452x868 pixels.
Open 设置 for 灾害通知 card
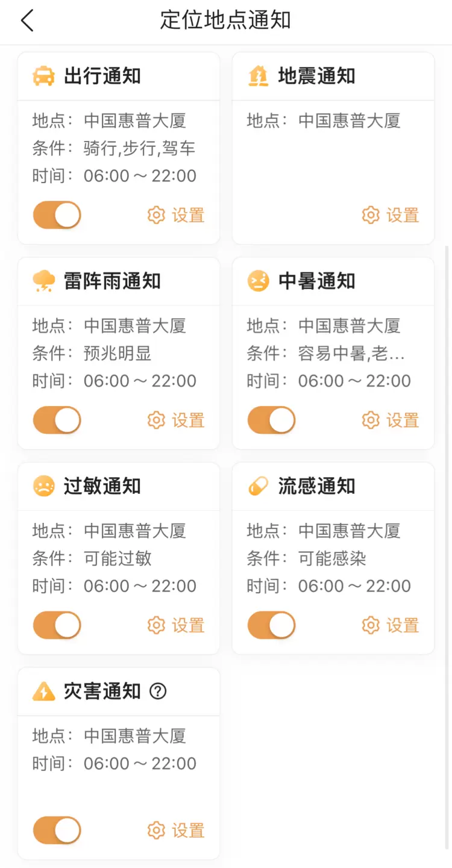click(176, 830)
